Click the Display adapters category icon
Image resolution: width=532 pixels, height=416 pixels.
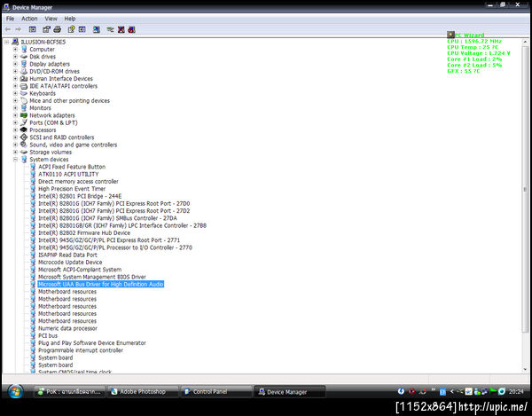tap(24, 64)
